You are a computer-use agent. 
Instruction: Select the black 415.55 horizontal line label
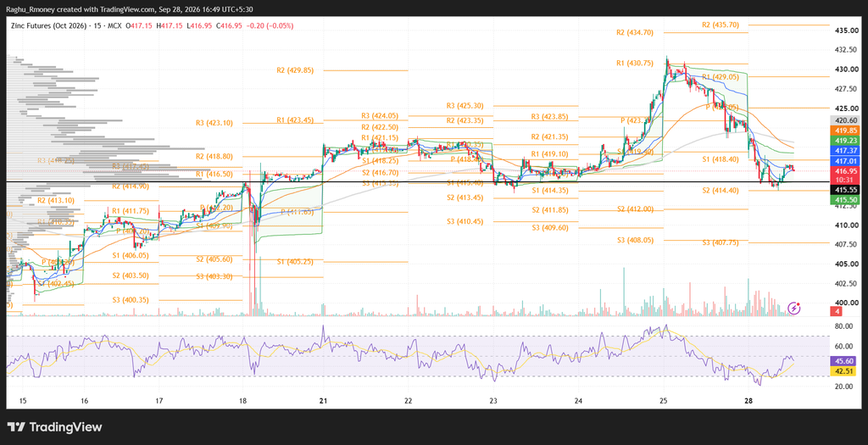coord(847,189)
